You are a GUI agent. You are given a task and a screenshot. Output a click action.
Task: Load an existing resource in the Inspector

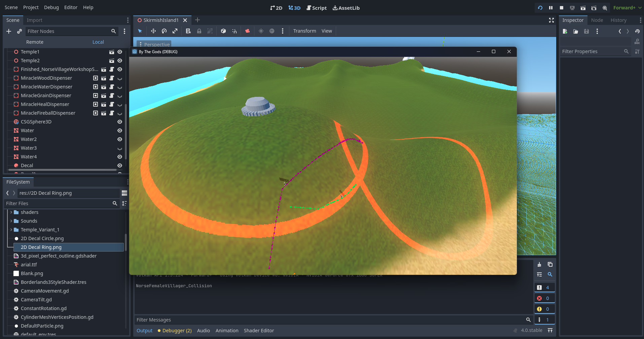click(576, 31)
